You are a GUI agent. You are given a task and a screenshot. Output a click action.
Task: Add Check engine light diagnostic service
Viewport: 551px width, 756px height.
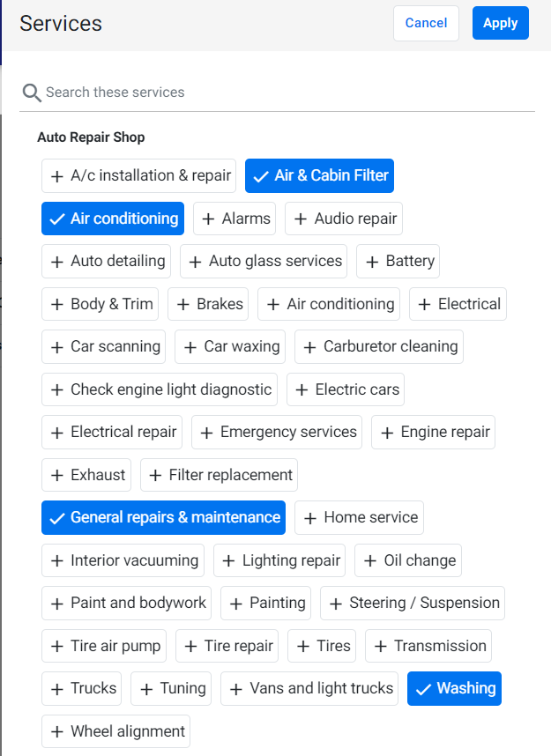(x=160, y=389)
